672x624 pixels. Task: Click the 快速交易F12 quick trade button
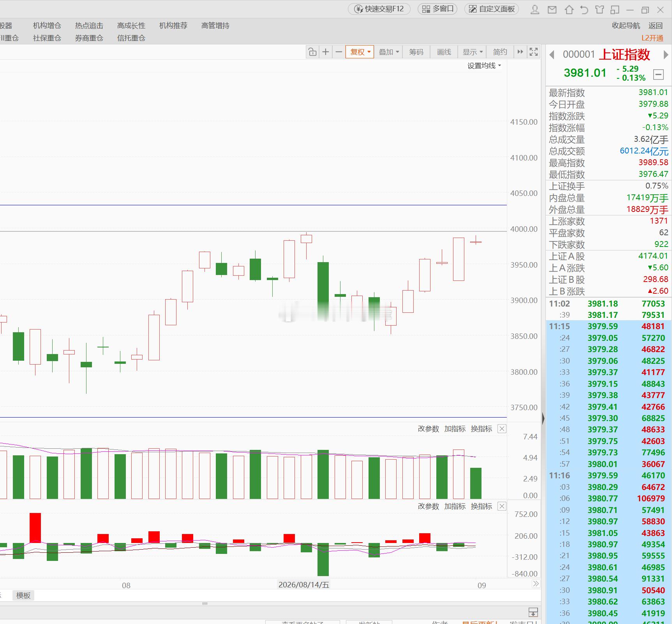(379, 9)
